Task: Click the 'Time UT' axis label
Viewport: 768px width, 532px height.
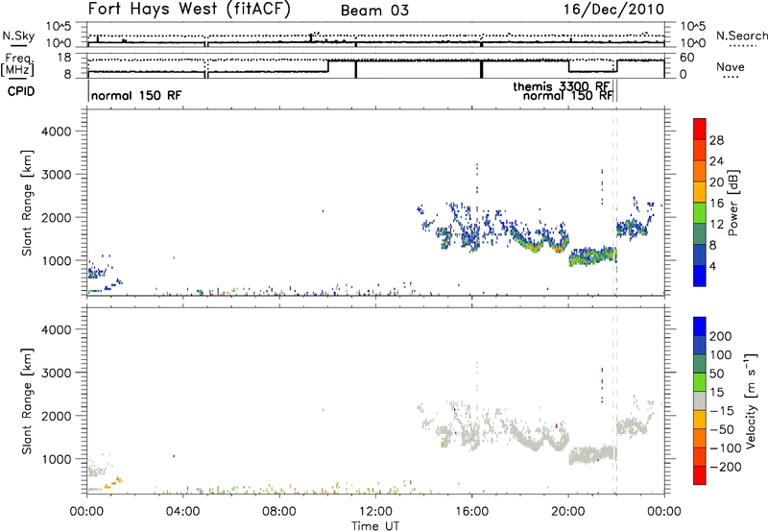Action: [x=375, y=526]
